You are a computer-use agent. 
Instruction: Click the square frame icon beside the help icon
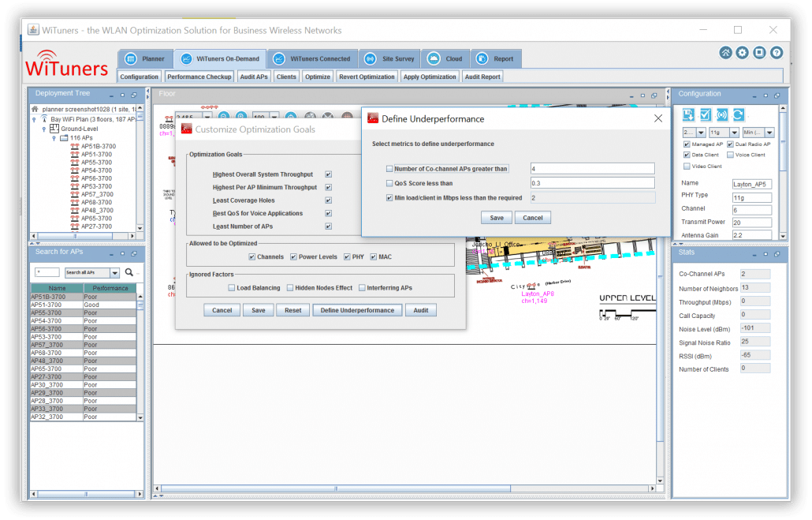coord(760,52)
